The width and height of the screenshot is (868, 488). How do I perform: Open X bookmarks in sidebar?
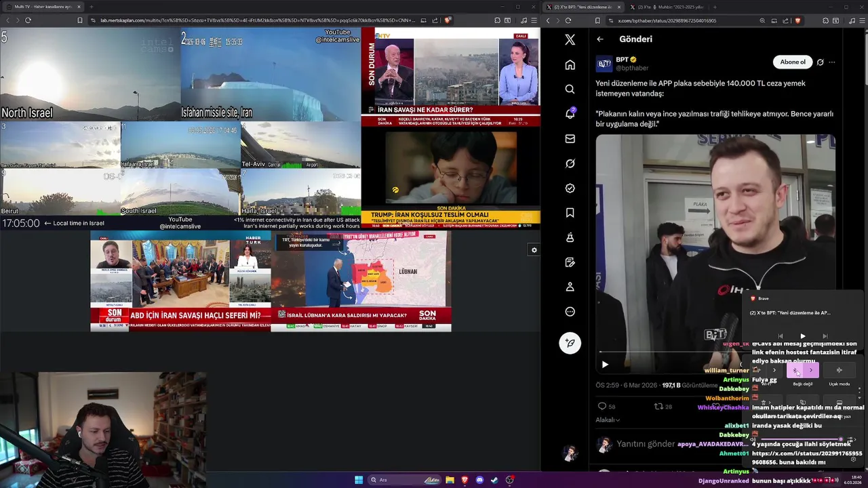[570, 213]
